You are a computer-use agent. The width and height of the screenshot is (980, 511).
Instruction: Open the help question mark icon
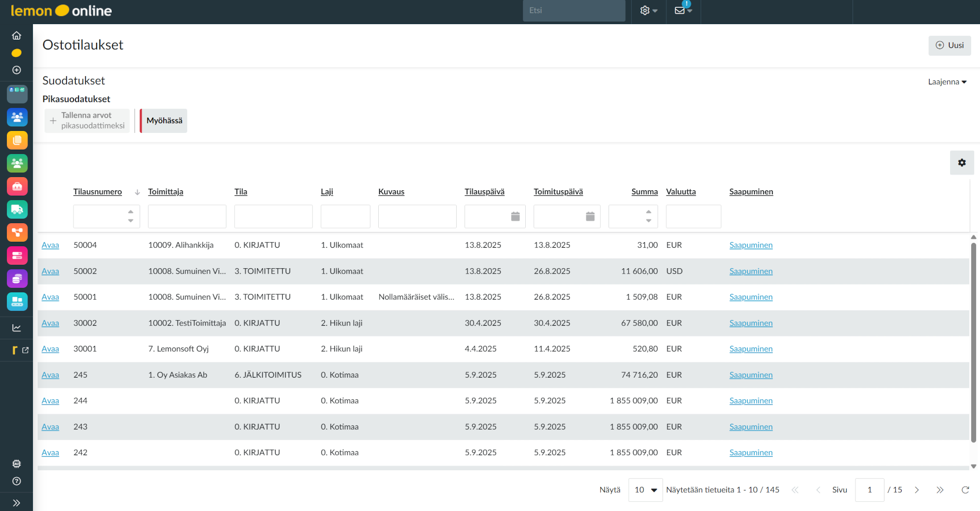tap(17, 481)
